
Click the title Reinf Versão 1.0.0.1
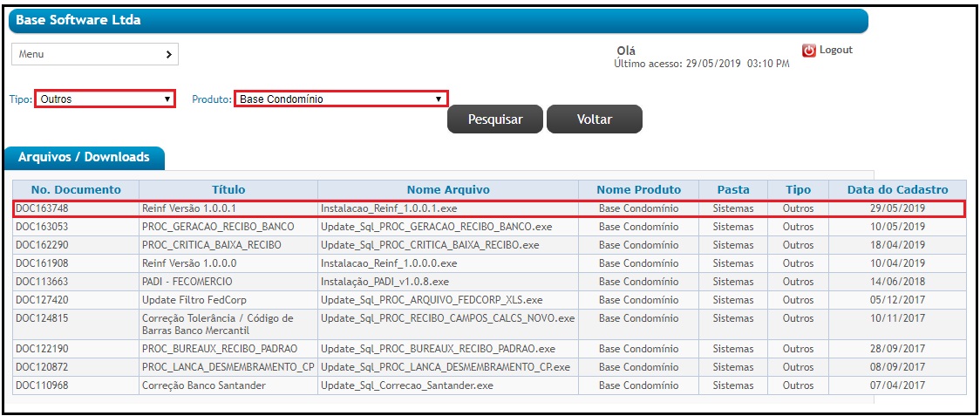(189, 208)
